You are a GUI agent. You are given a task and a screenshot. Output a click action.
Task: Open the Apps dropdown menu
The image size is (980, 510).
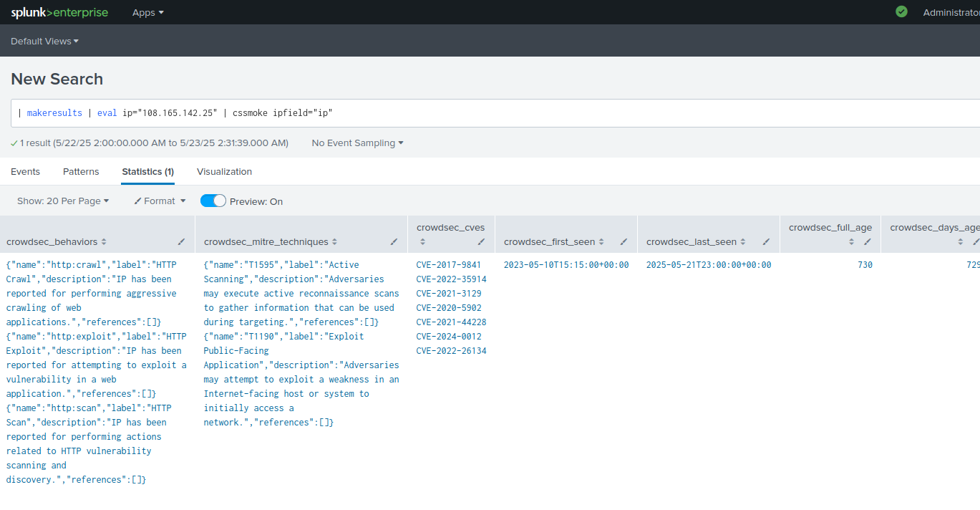(147, 12)
